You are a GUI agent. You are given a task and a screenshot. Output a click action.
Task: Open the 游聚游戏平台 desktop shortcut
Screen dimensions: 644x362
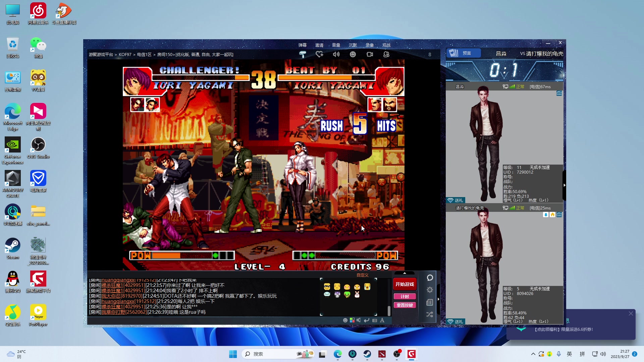click(38, 282)
